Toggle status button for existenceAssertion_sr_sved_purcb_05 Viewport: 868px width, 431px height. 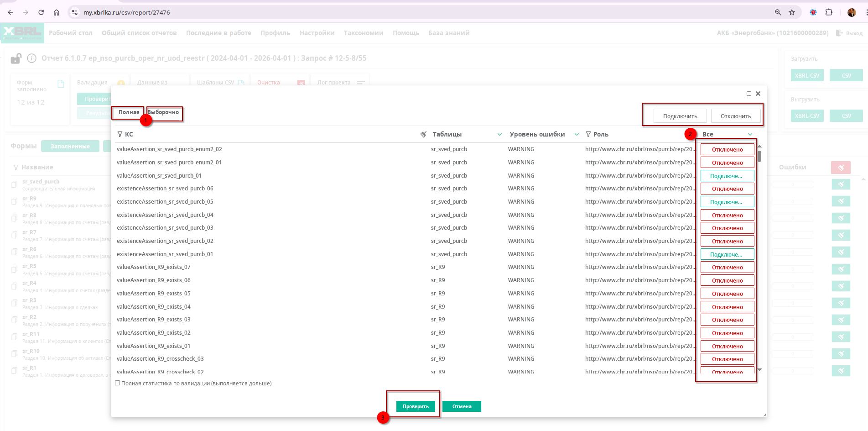tap(727, 202)
